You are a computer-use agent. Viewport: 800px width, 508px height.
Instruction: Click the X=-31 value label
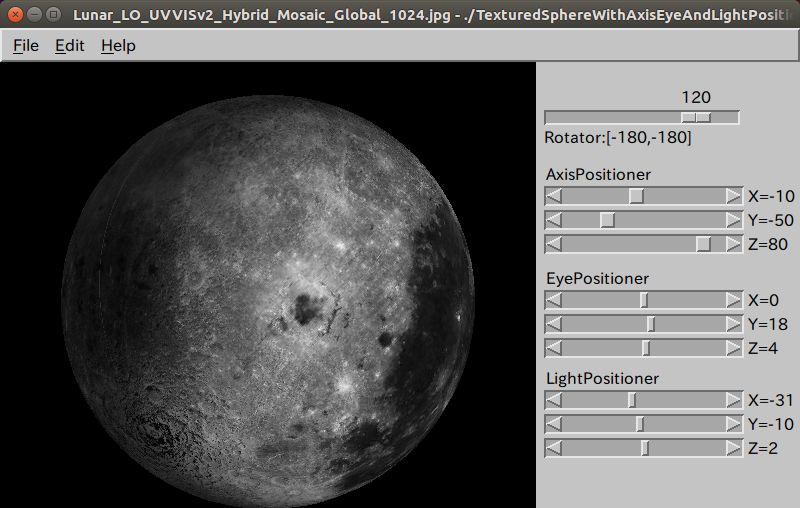[x=771, y=400]
